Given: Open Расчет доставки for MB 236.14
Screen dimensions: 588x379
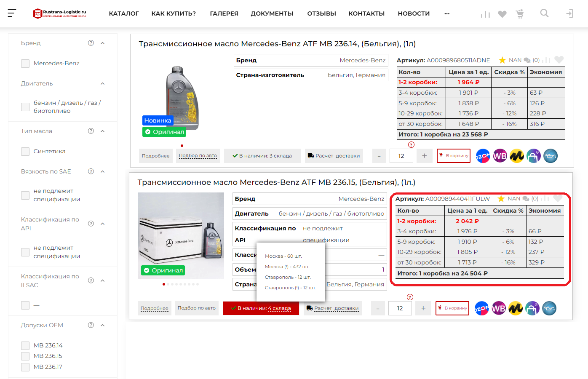Looking at the screenshot, I should point(334,156).
